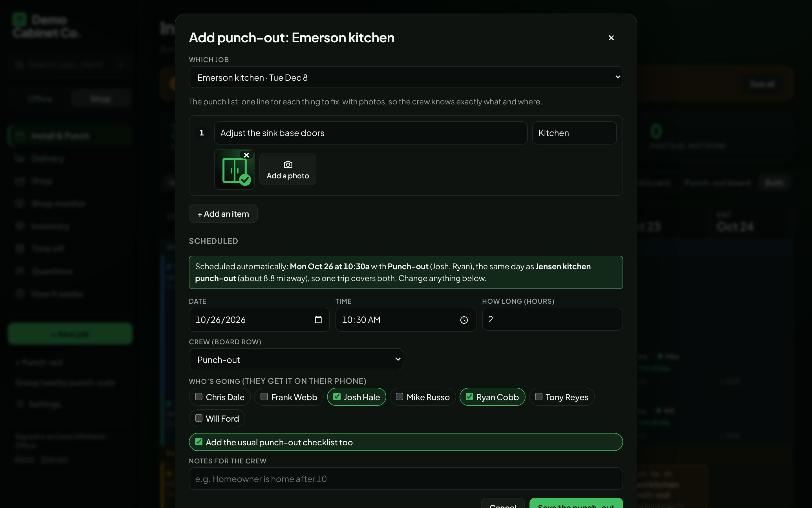Click the How long hours field
This screenshot has height=508, width=812.
click(552, 319)
